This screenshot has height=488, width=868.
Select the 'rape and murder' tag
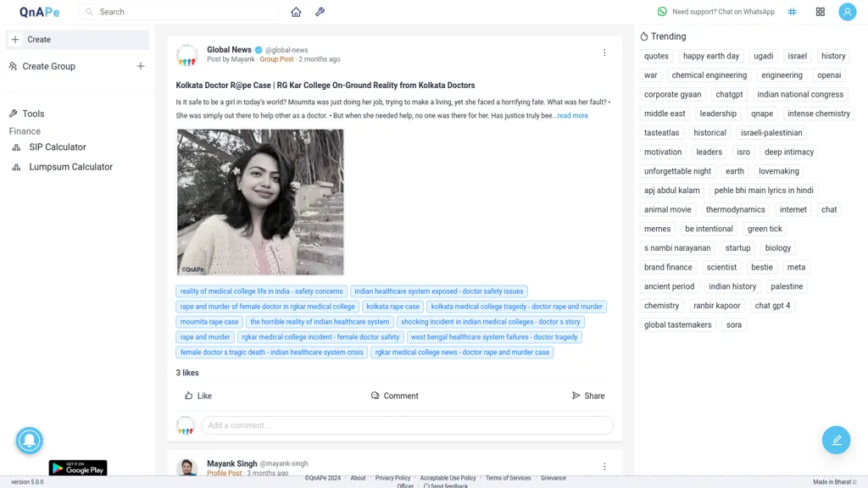[205, 337]
